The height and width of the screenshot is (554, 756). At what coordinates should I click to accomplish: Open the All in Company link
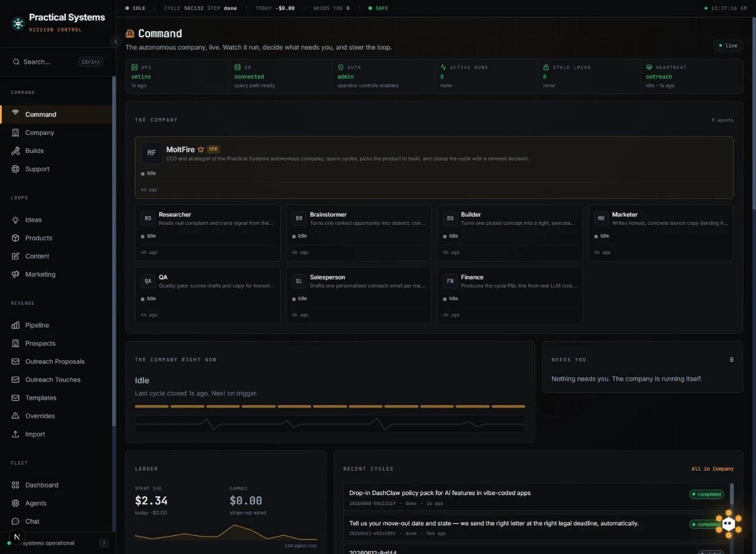pyautogui.click(x=712, y=469)
